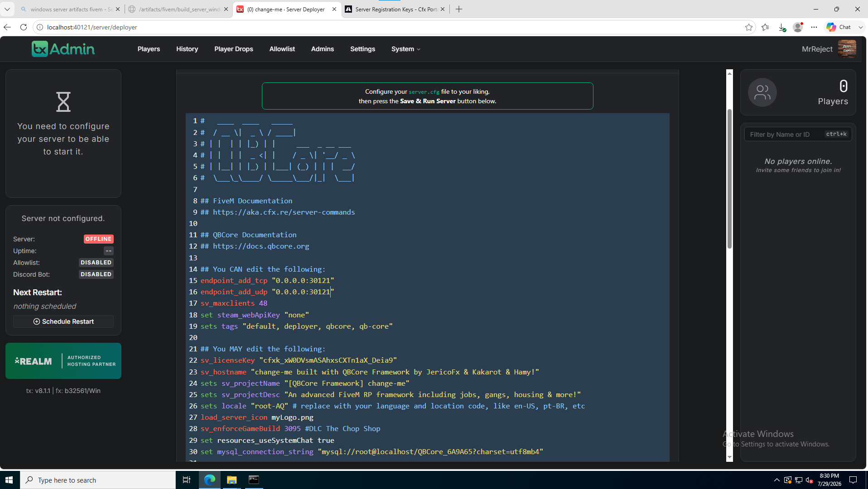Click the taskbar search box
Image resolution: width=868 pixels, height=489 pixels.
tap(98, 480)
